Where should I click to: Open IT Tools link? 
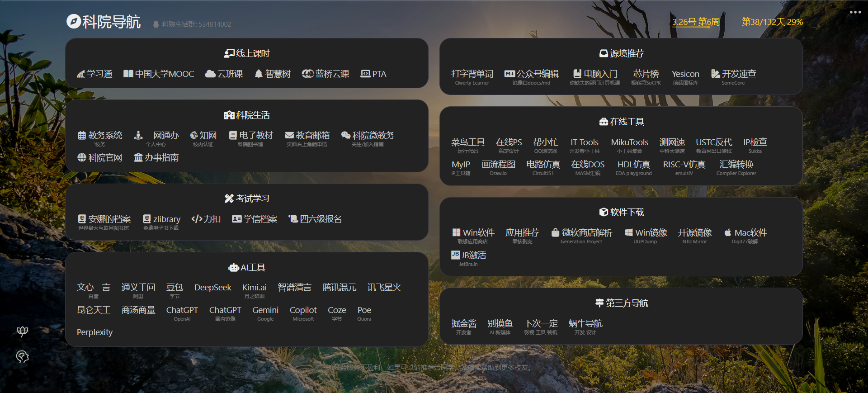tap(584, 145)
